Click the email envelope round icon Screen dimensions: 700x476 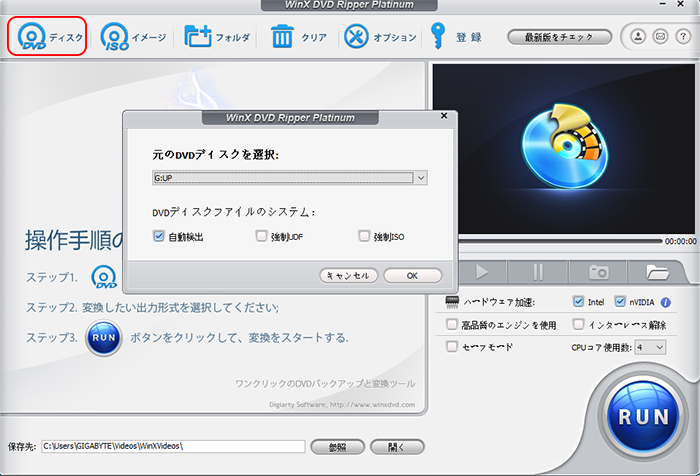click(660, 36)
